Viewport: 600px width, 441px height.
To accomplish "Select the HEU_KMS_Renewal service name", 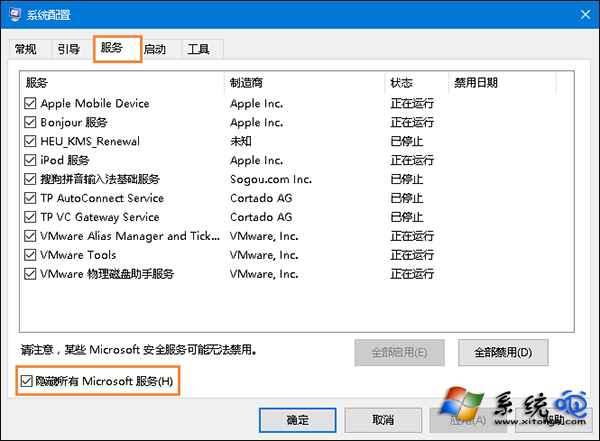I will point(90,141).
